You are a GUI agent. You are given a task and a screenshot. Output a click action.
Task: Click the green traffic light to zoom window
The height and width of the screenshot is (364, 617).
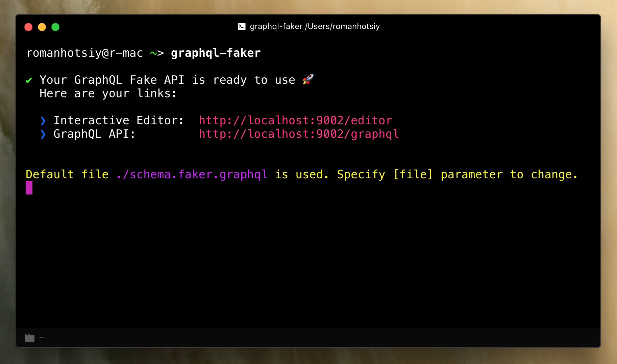tap(55, 27)
